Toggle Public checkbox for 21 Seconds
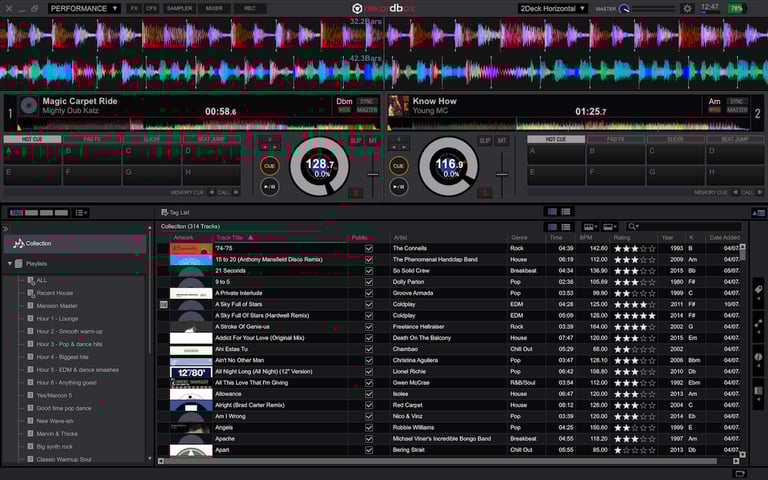Viewport: 768px width, 480px height. [x=369, y=271]
